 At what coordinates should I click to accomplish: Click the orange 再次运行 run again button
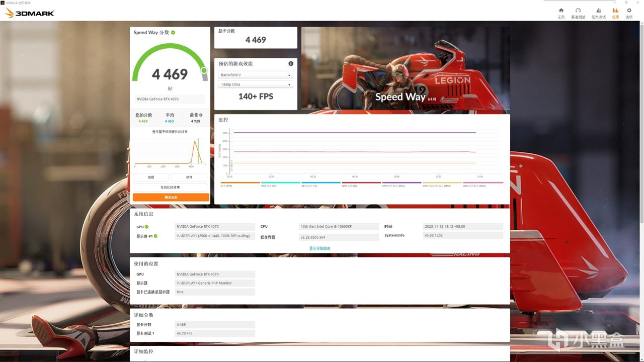(171, 198)
